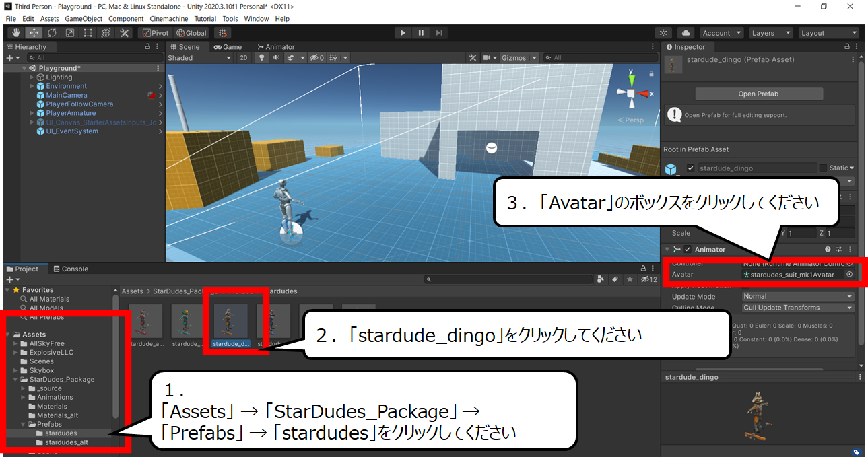Toggle grid snapping icon in toolbar
Image resolution: width=868 pixels, height=457 pixels.
click(223, 32)
